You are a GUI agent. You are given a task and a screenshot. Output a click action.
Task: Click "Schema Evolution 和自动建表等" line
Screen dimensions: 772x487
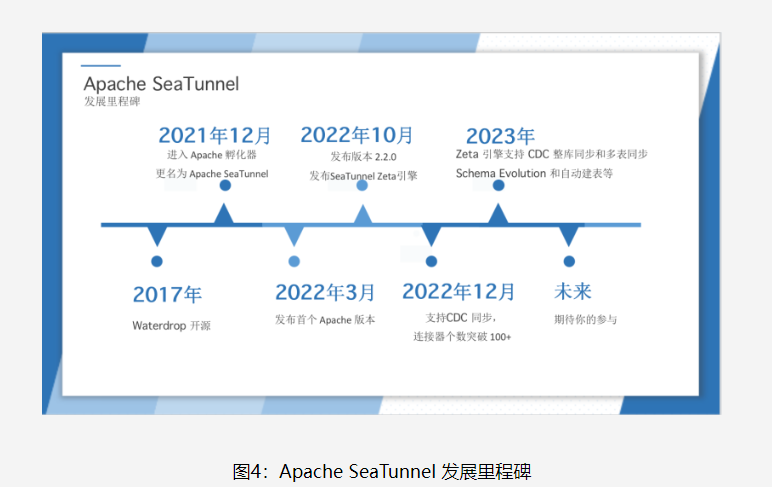click(x=534, y=173)
